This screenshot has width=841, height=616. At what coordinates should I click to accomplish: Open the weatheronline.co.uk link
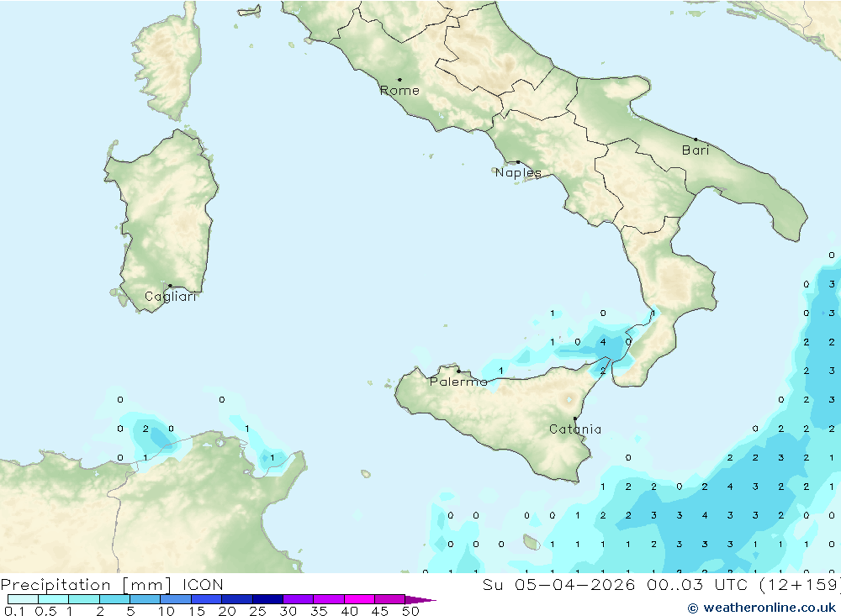[770, 608]
